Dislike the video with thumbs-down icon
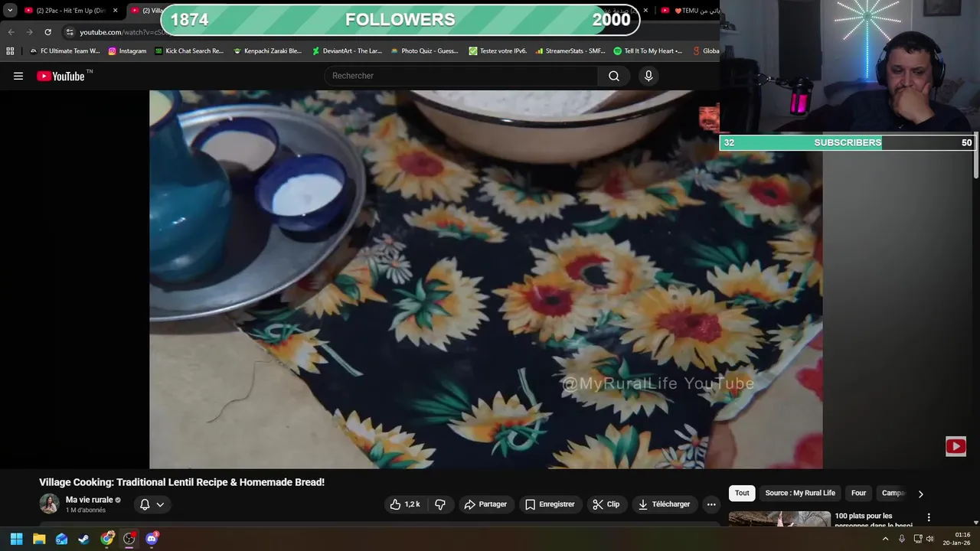 [440, 504]
